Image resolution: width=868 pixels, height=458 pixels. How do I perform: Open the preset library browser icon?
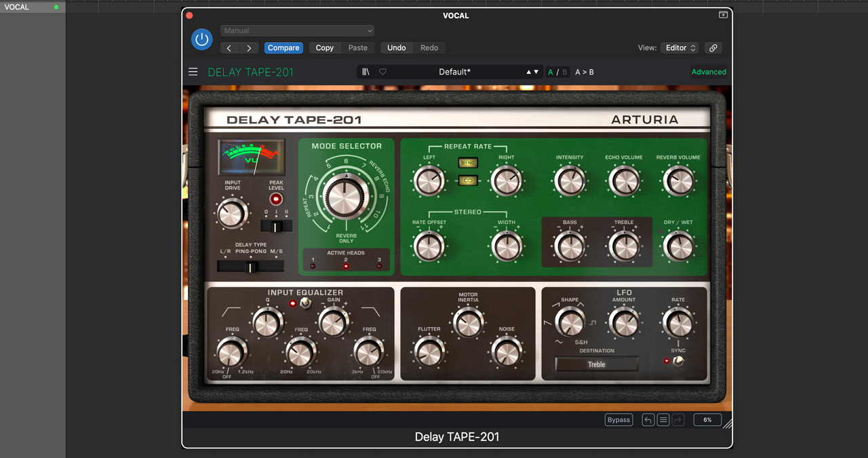(x=366, y=72)
